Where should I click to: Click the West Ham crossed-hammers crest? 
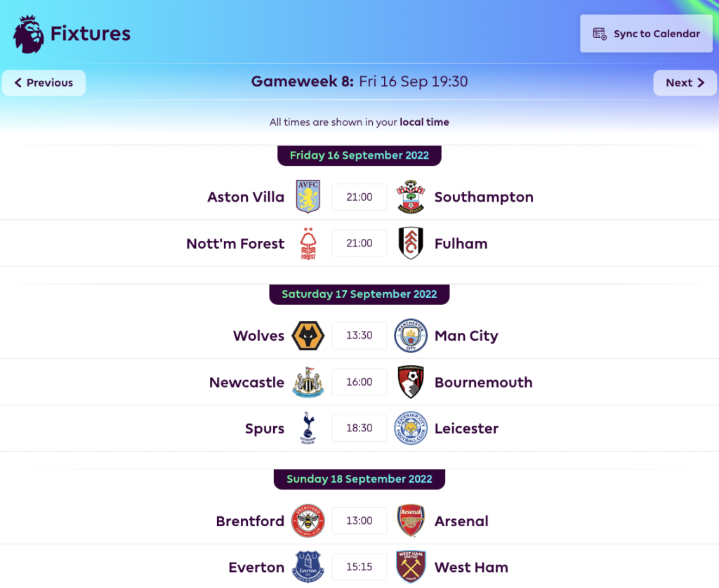pos(411,567)
